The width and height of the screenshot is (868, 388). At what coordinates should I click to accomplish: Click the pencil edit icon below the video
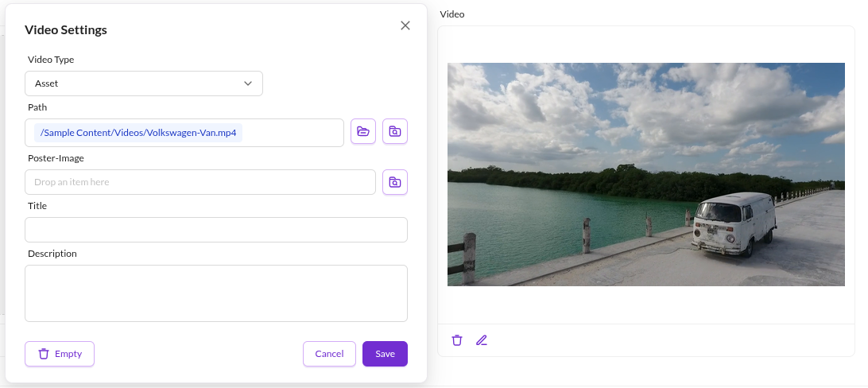[x=482, y=339]
